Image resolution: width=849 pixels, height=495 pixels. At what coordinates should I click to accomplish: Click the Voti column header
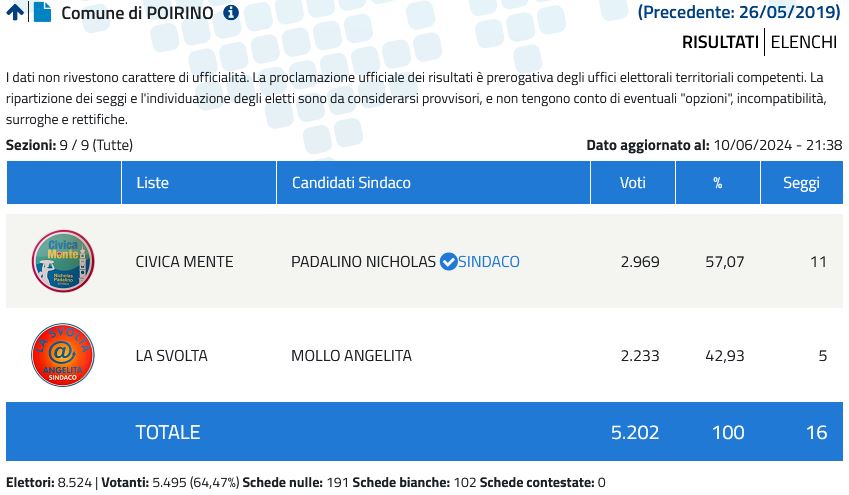633,183
